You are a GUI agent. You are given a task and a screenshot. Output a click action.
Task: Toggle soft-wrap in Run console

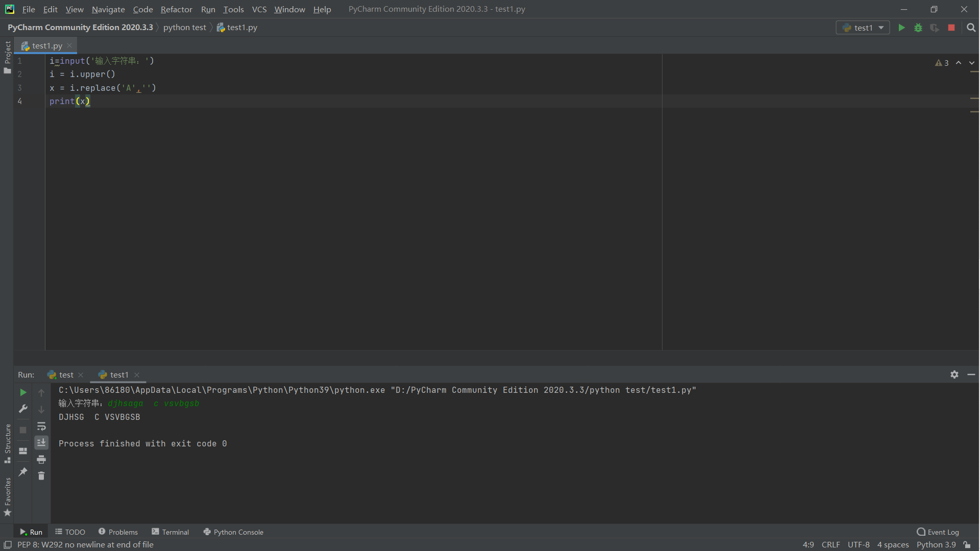(41, 426)
